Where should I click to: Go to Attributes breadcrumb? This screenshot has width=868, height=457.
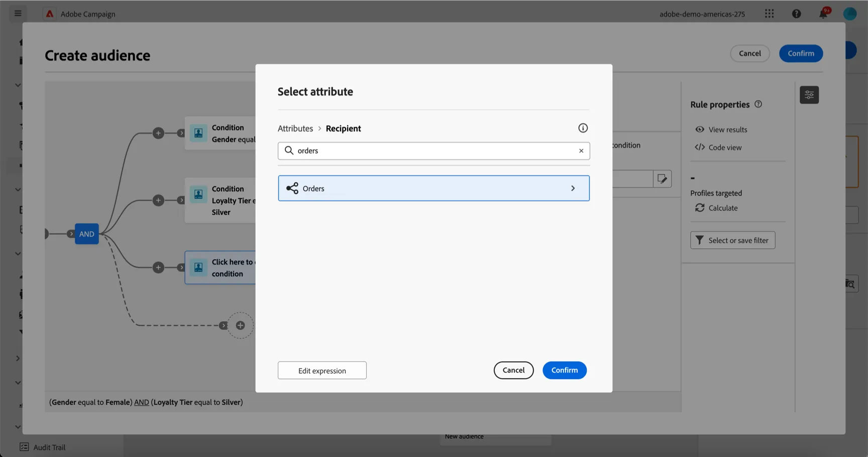pyautogui.click(x=295, y=128)
